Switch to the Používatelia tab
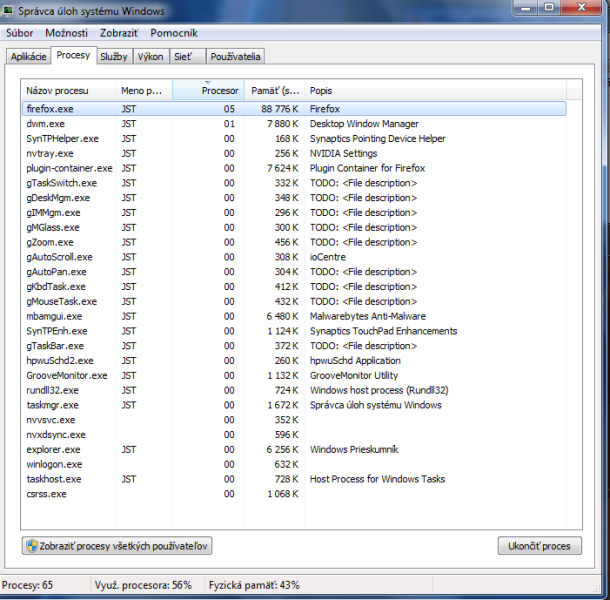Viewport: 610px width, 600px height. pyautogui.click(x=235, y=57)
